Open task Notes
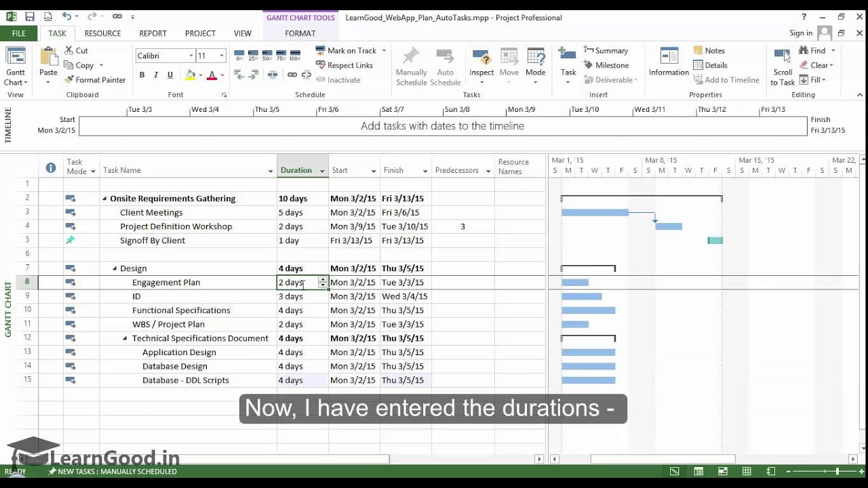The width and height of the screenshot is (868, 488). (x=709, y=50)
